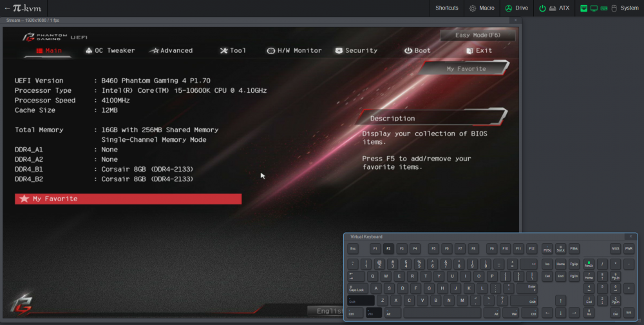Click the right Ctrl key
This screenshot has width=644, height=325.
click(x=529, y=313)
